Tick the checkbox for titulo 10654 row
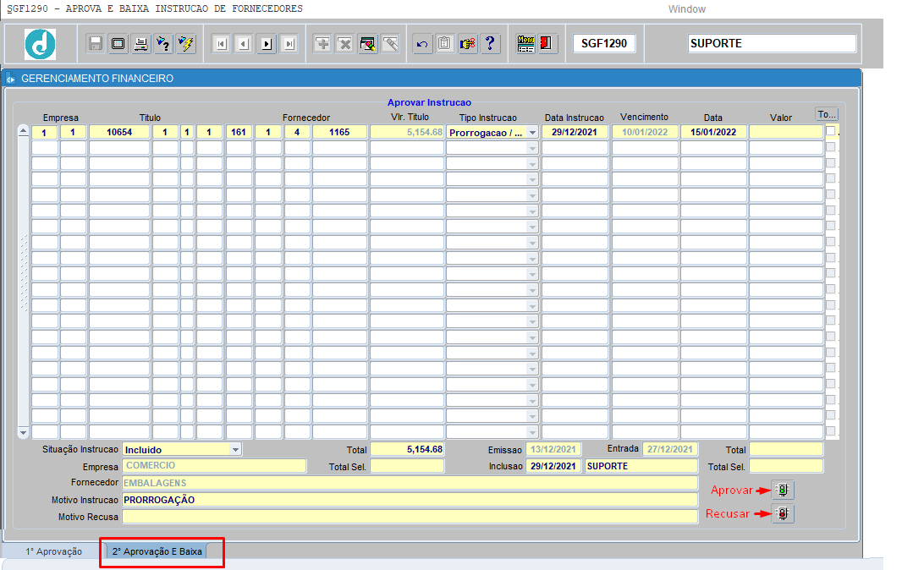 830,131
